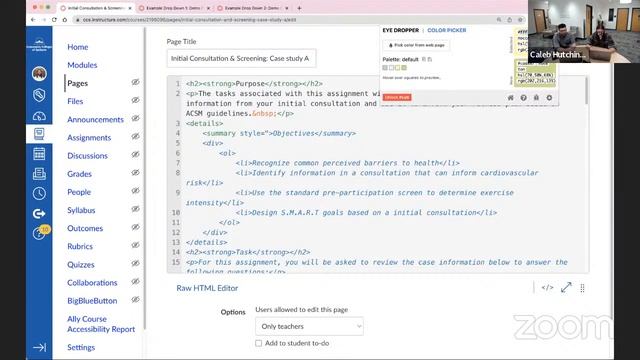Click the shopping bag icon in Eye Dropper footer

tap(536, 98)
